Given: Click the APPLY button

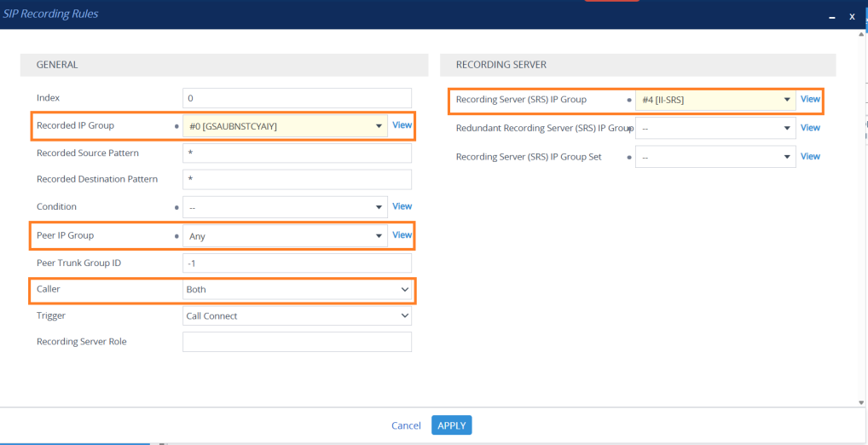Looking at the screenshot, I should (x=451, y=425).
